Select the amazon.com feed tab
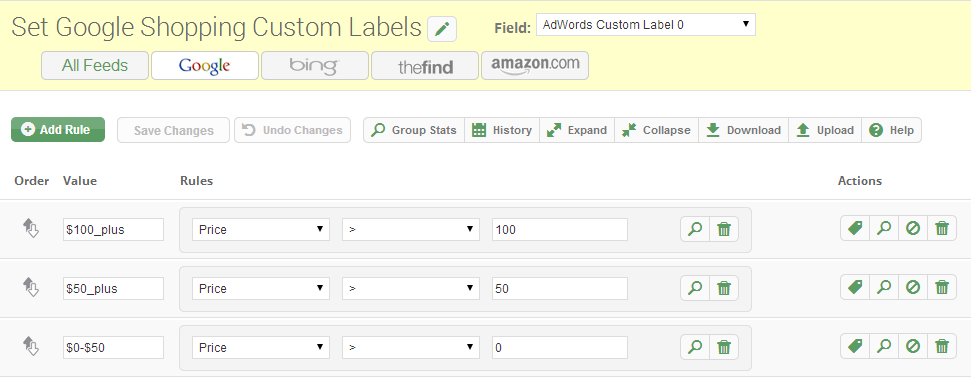This screenshot has width=971, height=391. (535, 66)
